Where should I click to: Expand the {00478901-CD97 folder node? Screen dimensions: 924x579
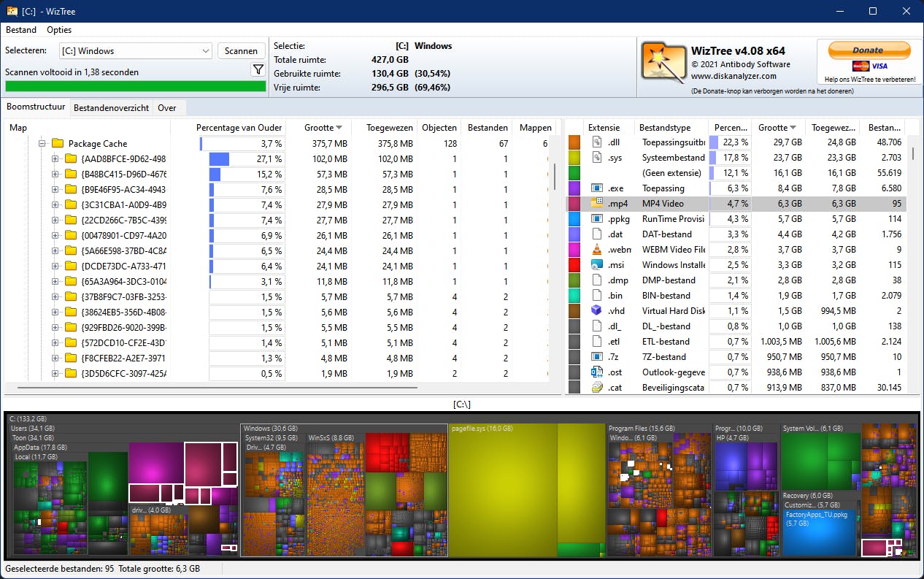coord(55,236)
